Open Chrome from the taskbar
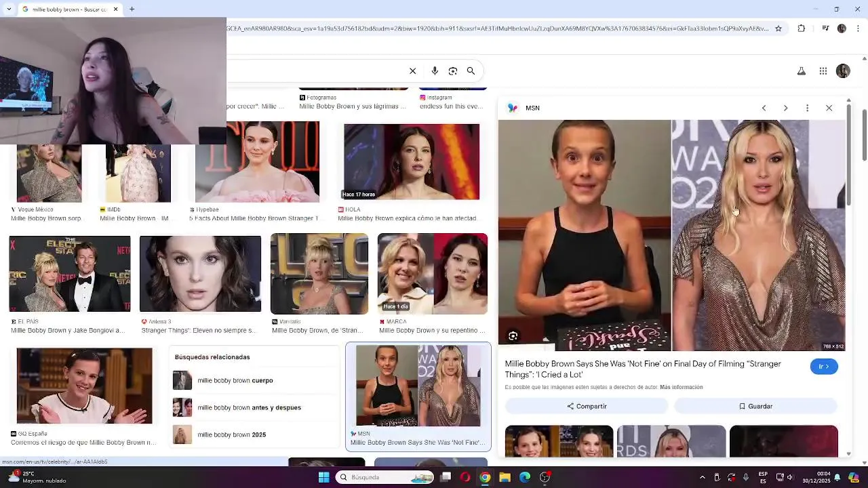This screenshot has width=868, height=488. [x=485, y=477]
